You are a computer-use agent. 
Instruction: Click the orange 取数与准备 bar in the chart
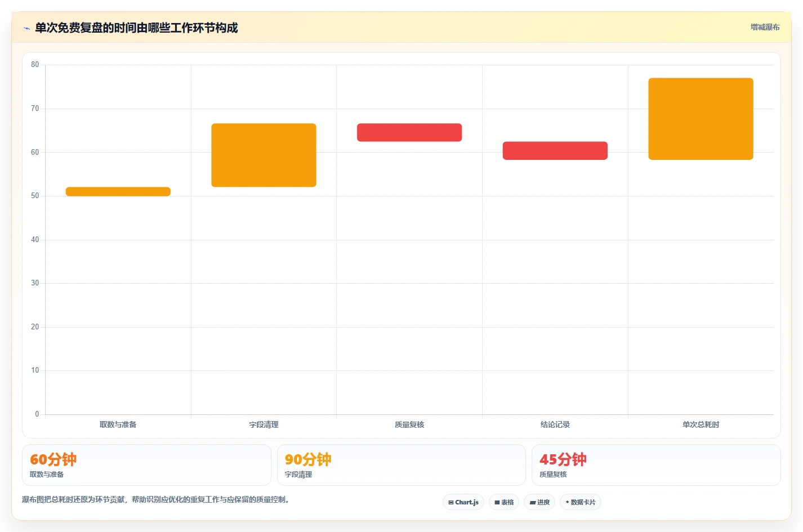118,191
